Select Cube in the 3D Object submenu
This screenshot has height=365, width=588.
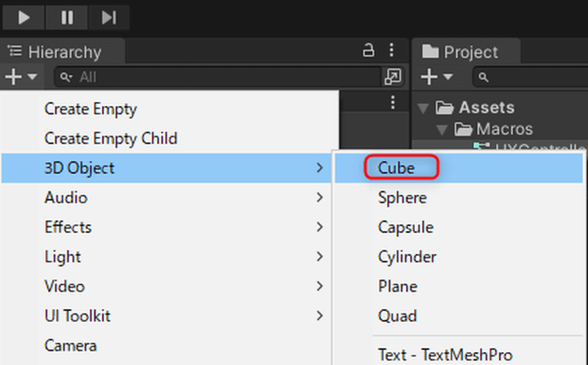pyautogui.click(x=396, y=168)
